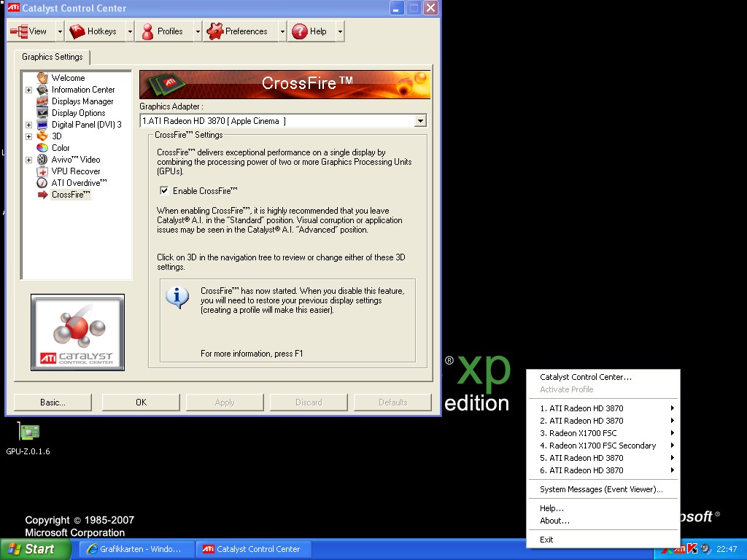Image resolution: width=747 pixels, height=560 pixels.
Task: Click the OK button
Action: click(x=141, y=402)
